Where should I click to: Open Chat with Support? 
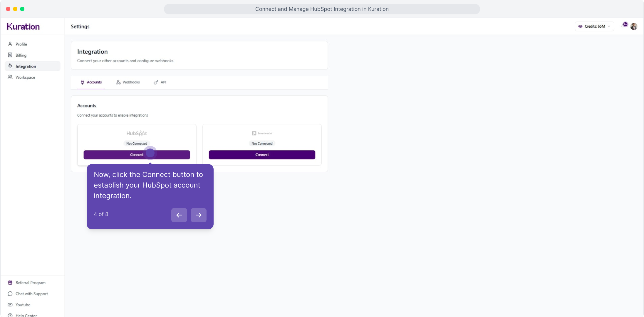click(x=32, y=294)
